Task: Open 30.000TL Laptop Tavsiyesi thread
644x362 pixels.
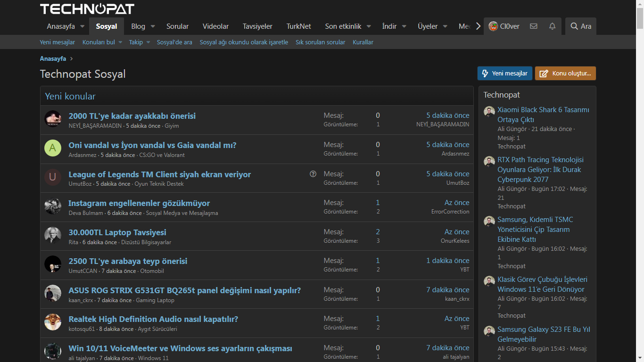Action: [117, 232]
